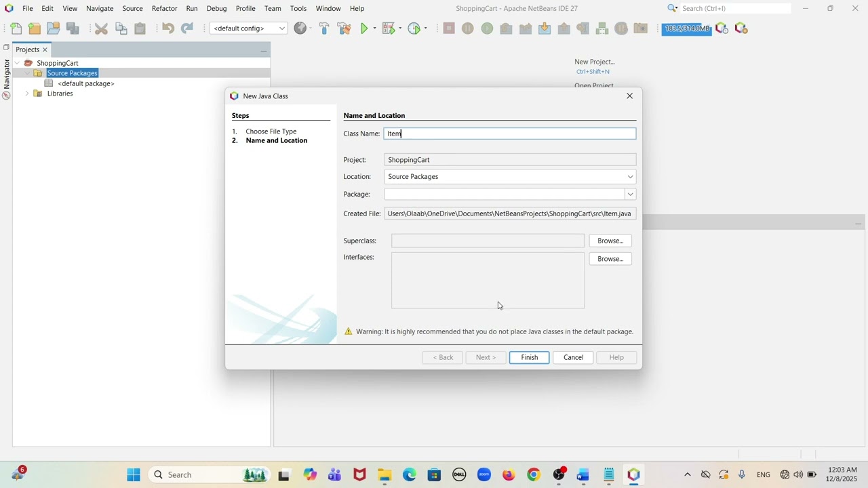Open the Source menu
868x488 pixels.
(x=132, y=8)
